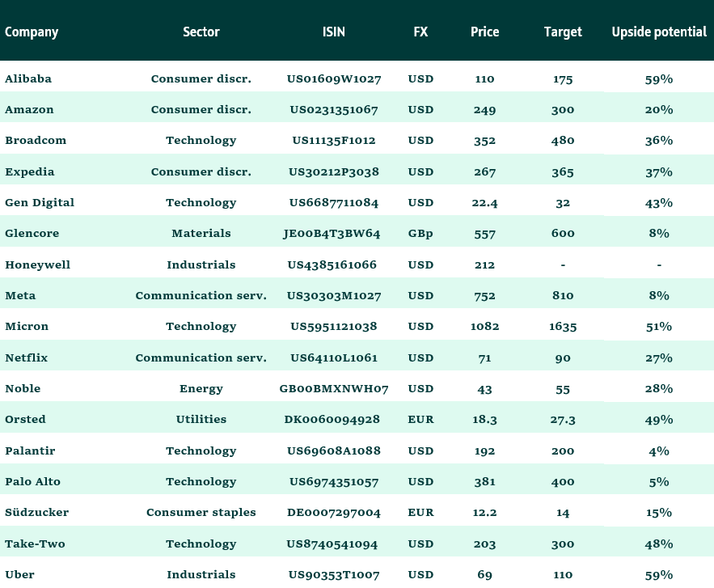Viewport: 714px width, 588px height.
Task: Click Noble's target value 55
Action: [x=563, y=389]
